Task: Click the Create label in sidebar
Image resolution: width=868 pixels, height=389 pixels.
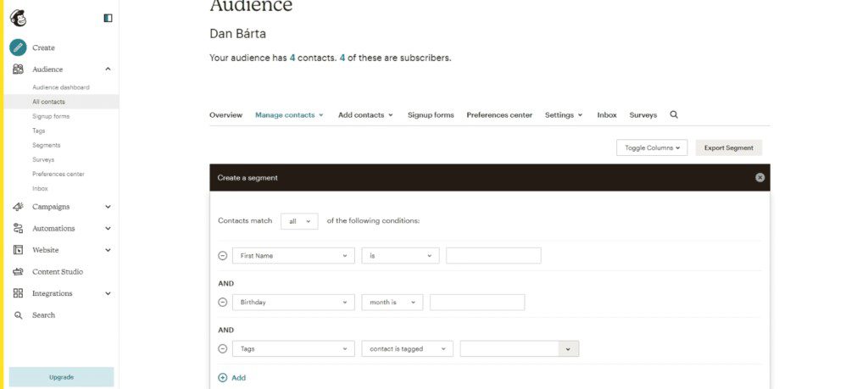Action: [43, 47]
